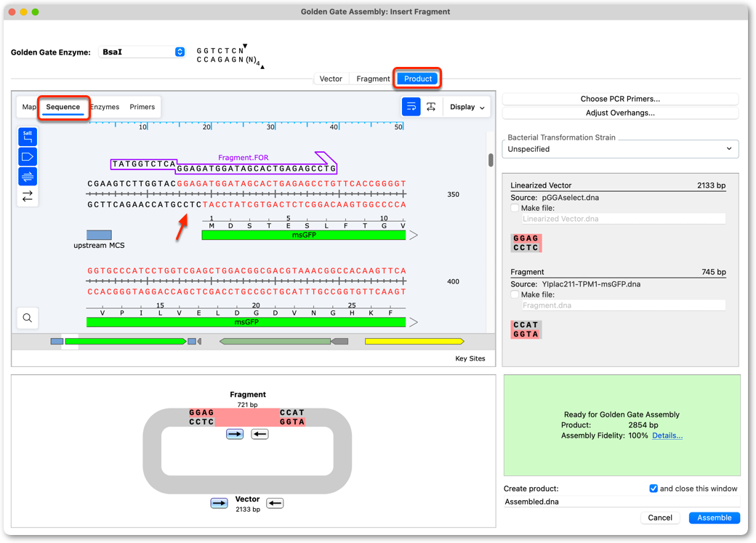Uncheck and close this window option
The image size is (756, 543).
coord(654,488)
